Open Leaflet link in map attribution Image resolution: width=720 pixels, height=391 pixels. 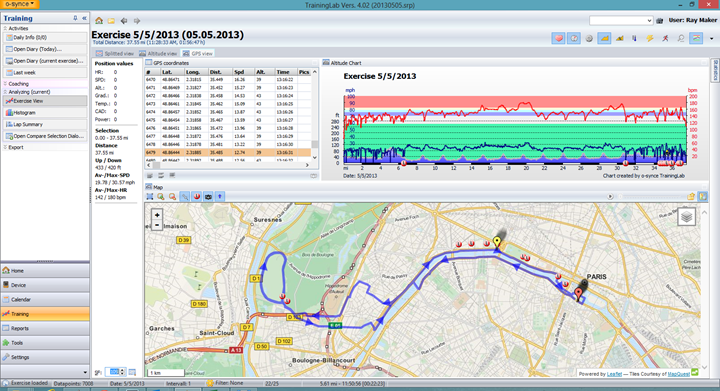614,374
